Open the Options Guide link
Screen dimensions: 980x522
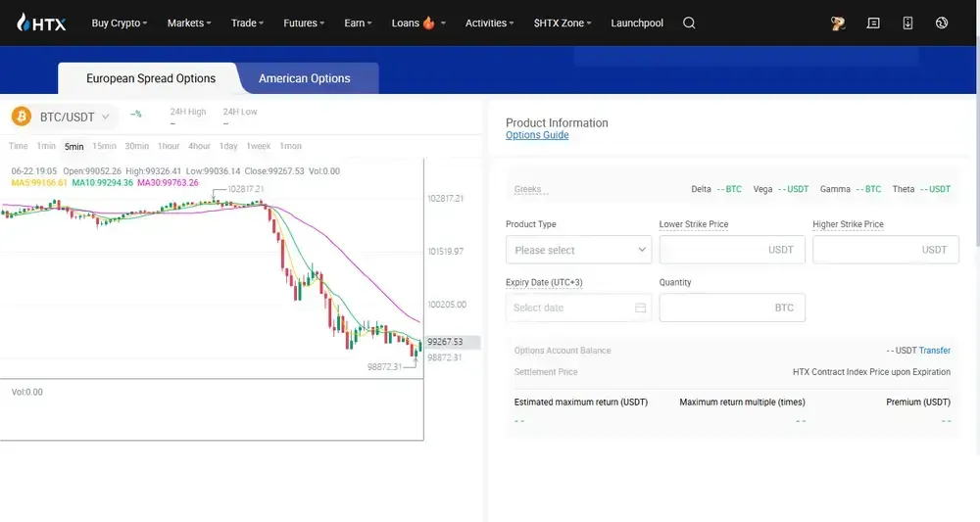[x=537, y=135]
